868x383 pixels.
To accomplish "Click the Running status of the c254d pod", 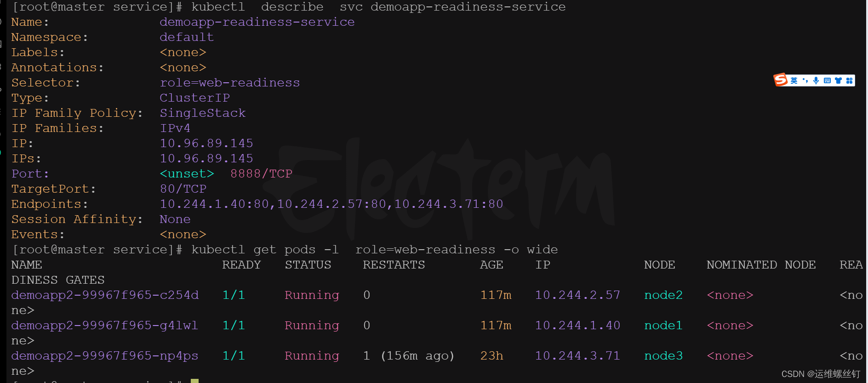I will point(312,295).
